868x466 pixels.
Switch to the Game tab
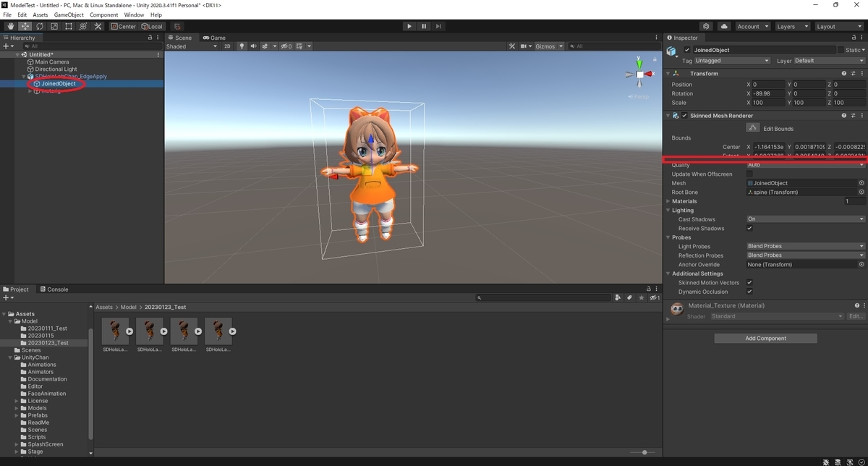click(x=214, y=38)
